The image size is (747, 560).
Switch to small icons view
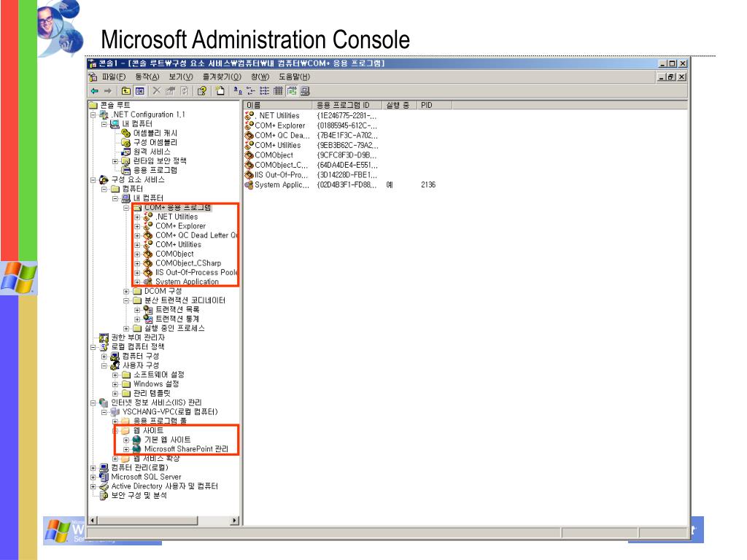coord(251,91)
